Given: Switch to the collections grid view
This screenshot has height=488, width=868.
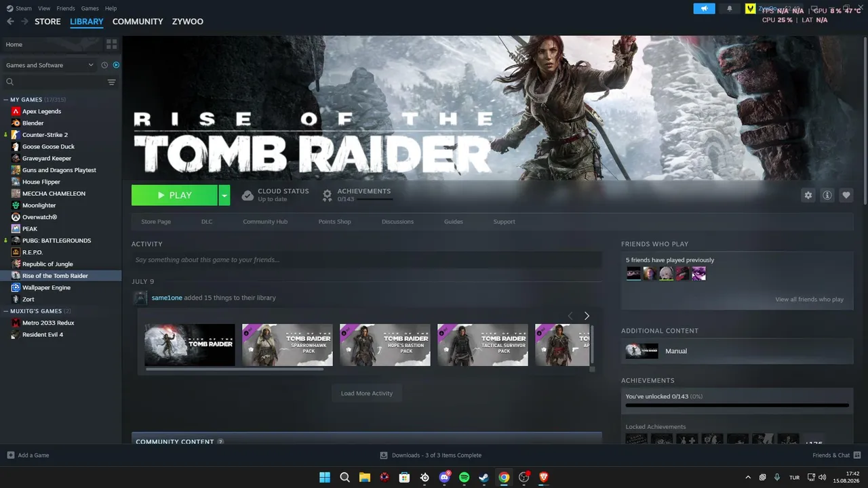Looking at the screenshot, I should click(x=111, y=44).
